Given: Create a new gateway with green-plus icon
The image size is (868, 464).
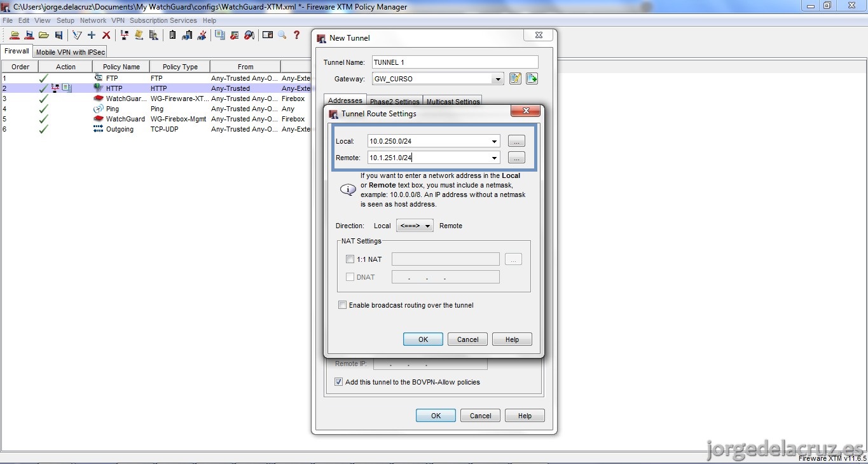Looking at the screenshot, I should point(532,79).
